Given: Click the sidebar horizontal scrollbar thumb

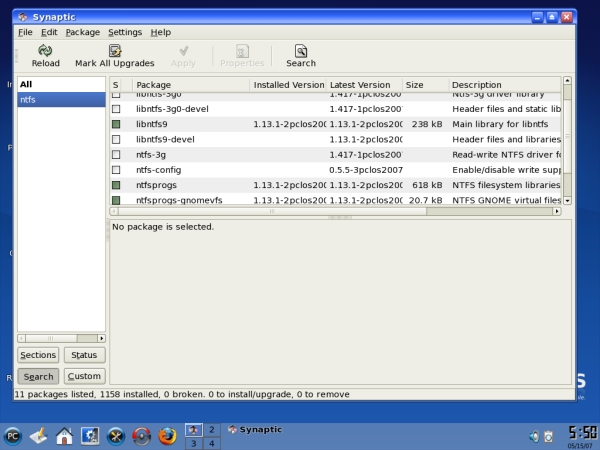Looking at the screenshot, I should point(51,338).
